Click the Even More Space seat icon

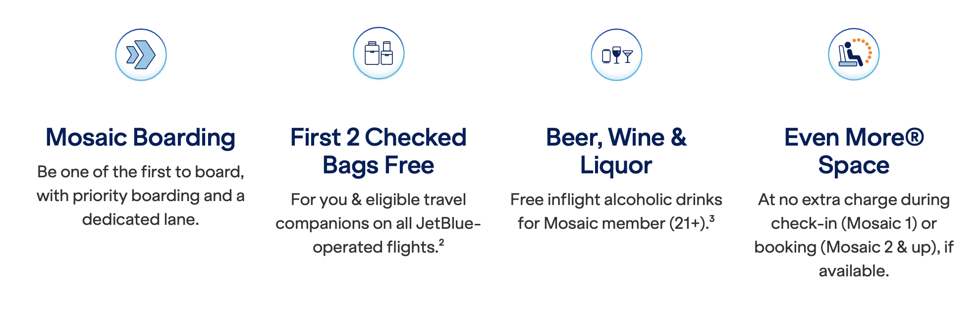(x=854, y=54)
